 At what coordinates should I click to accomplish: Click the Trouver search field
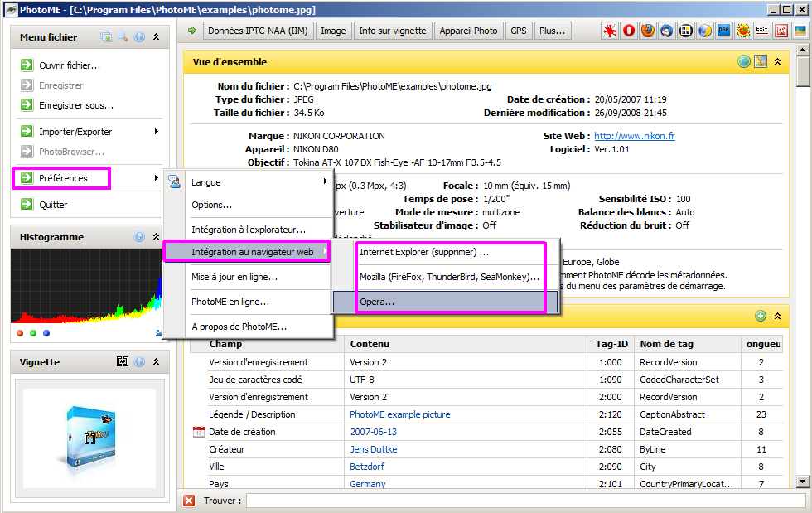[x=525, y=501]
